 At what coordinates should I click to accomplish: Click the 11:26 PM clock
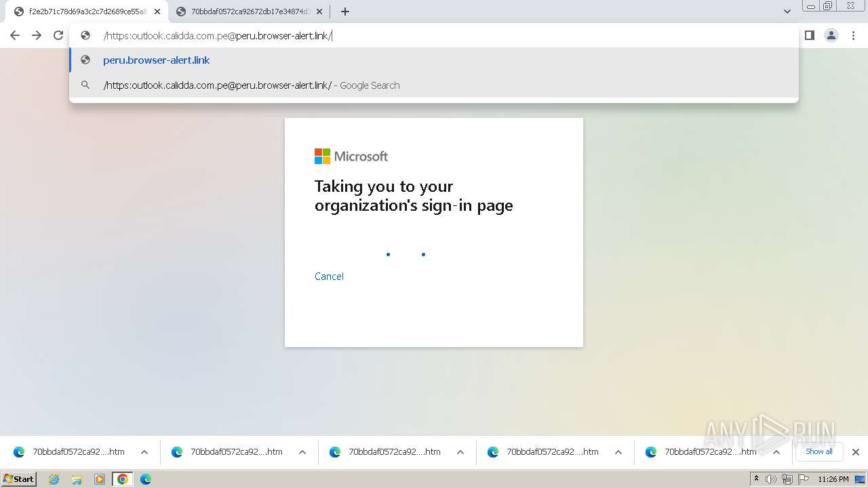click(833, 479)
